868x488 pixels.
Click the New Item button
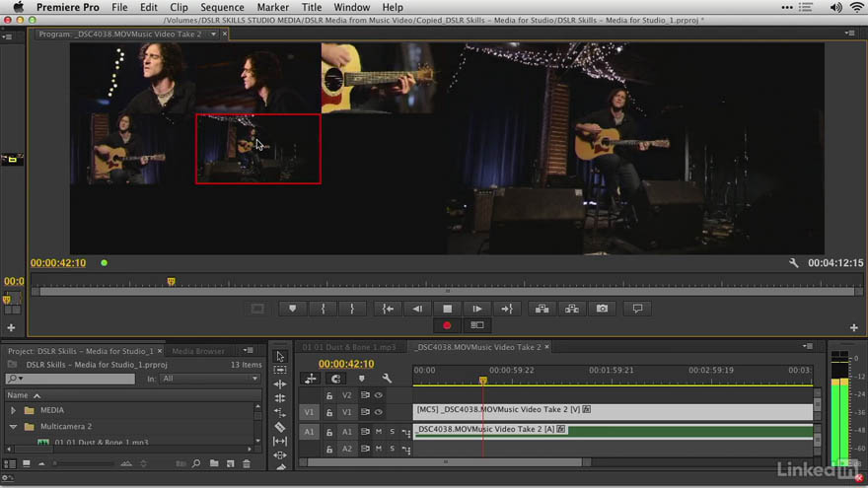[230, 463]
